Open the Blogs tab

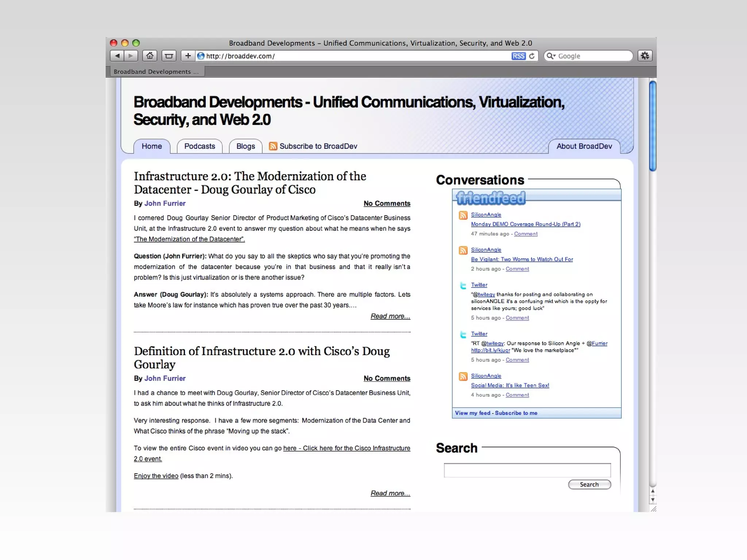[x=245, y=146]
